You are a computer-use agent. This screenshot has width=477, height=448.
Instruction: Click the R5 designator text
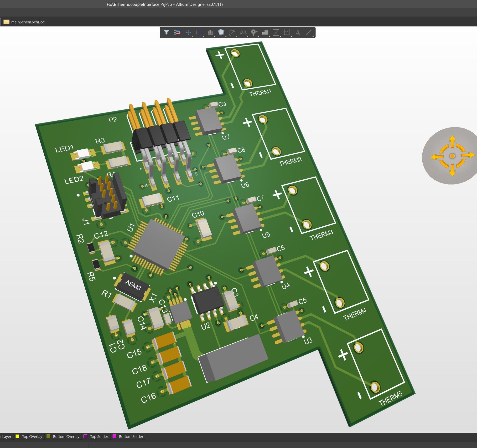point(91,276)
